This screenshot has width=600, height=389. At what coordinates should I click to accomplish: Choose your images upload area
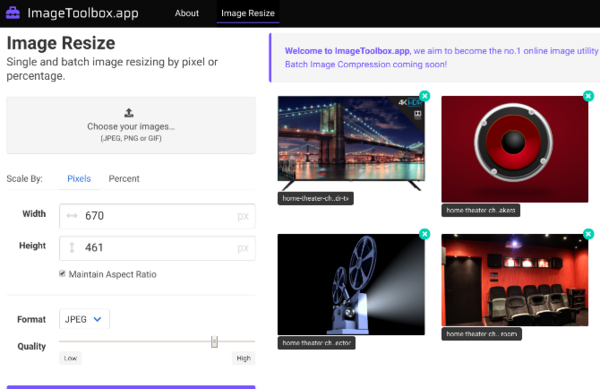tap(131, 125)
